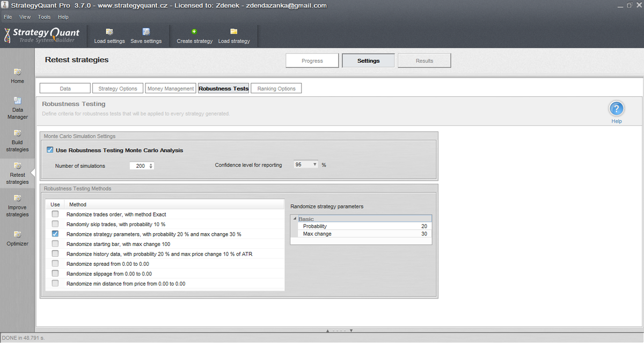The height and width of the screenshot is (343, 644).
Task: Select row 'Randomize trades order, with method Exact'
Action: (116, 214)
